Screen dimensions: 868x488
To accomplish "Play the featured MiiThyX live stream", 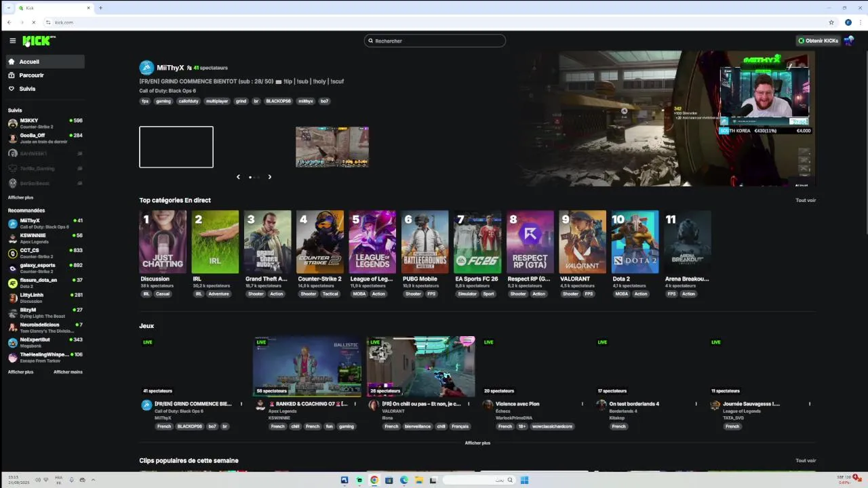I will (x=668, y=119).
